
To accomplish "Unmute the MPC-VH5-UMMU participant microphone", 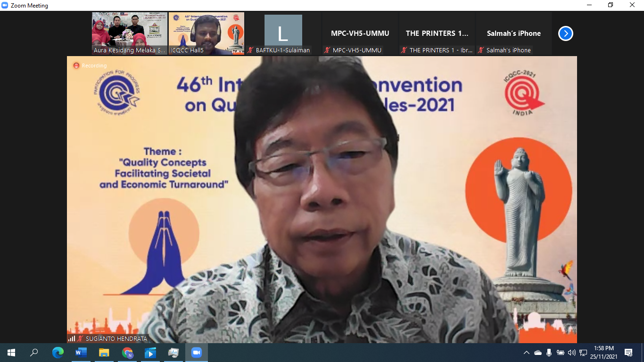I will (x=326, y=50).
